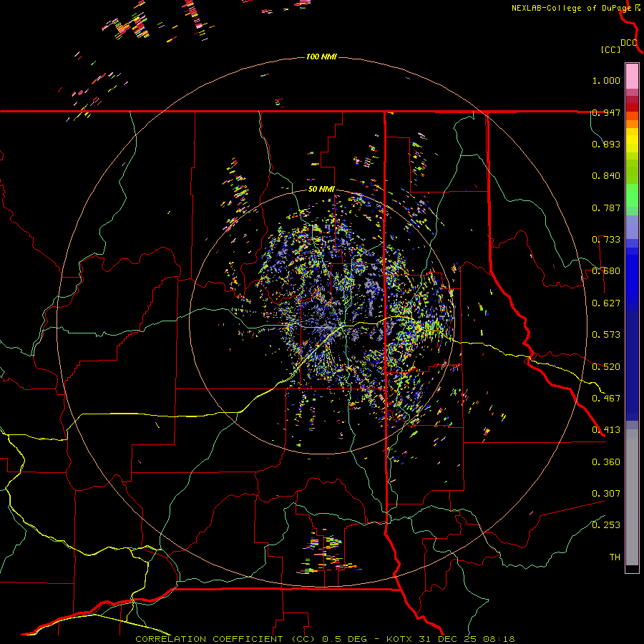Click the 'TH' threshold label on the legend

[615, 557]
